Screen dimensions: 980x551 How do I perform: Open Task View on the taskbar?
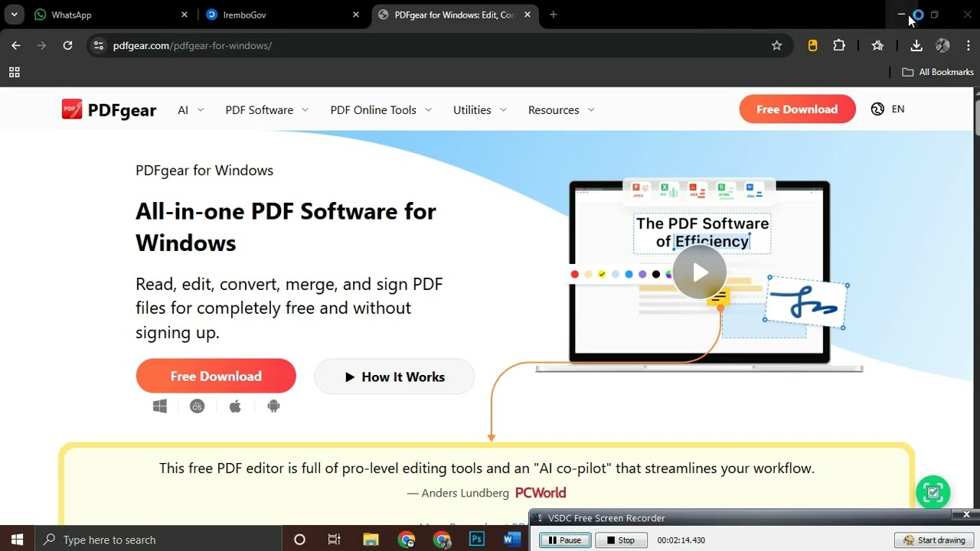(x=334, y=540)
